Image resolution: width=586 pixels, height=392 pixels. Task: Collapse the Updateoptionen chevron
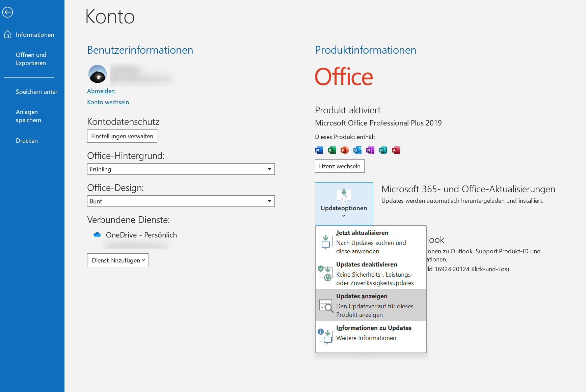(x=344, y=216)
